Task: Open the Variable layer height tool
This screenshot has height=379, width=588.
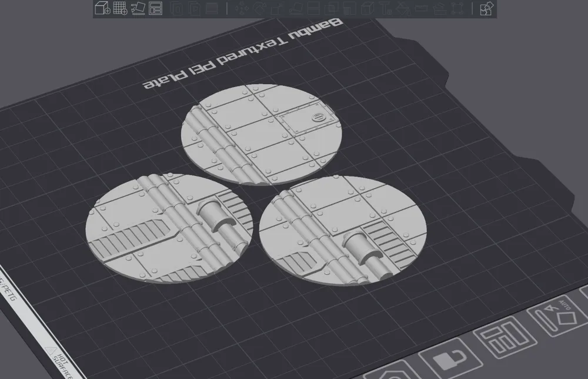Action: click(x=212, y=8)
